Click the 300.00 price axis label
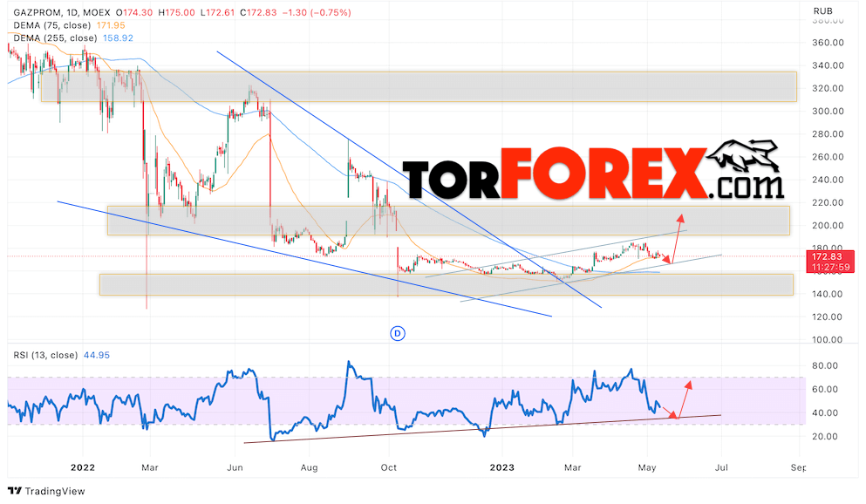This screenshot has width=866, height=504. (x=828, y=111)
